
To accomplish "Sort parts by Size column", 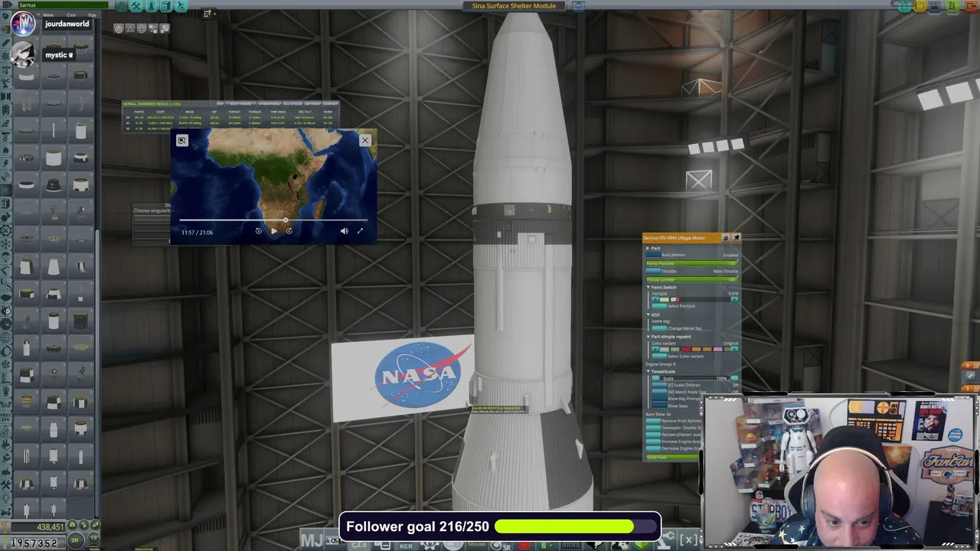I will [x=92, y=15].
